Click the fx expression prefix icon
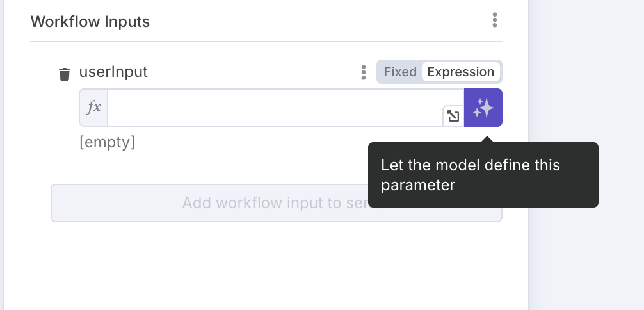Viewport: 644px width, 310px height. [x=93, y=108]
